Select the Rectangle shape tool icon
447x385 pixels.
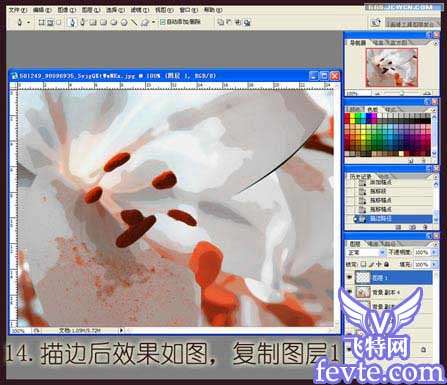tap(93, 22)
